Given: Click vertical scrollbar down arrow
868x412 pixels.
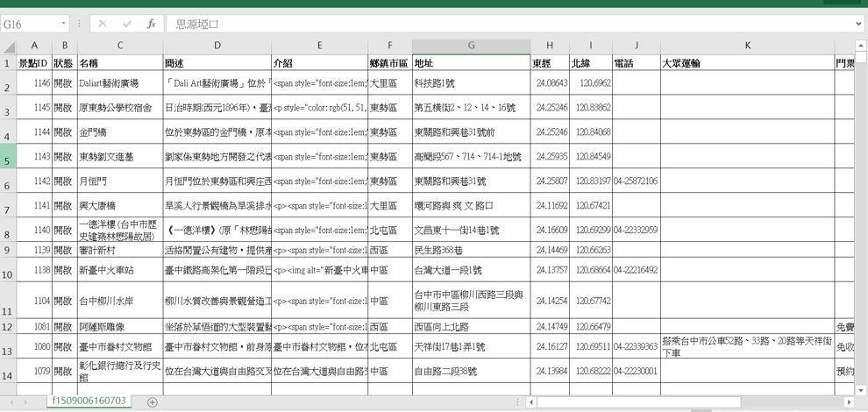Looking at the screenshot, I should (861, 390).
